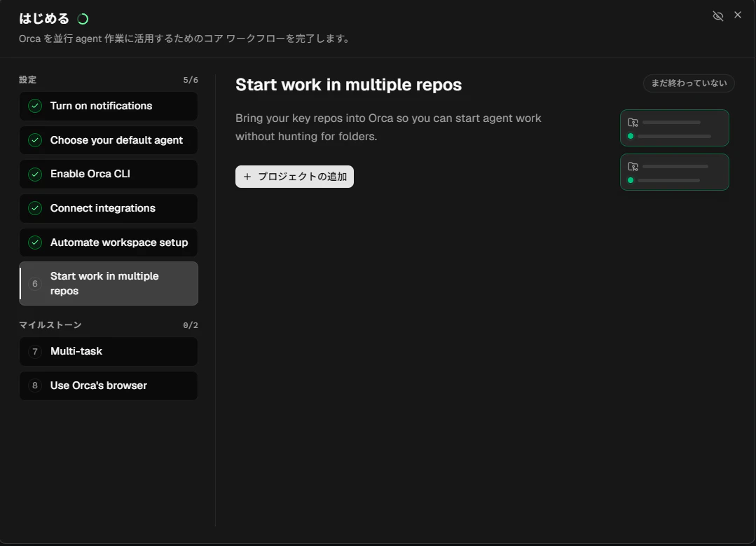Click the plus icon in プロジェクトの追加 button

click(247, 177)
